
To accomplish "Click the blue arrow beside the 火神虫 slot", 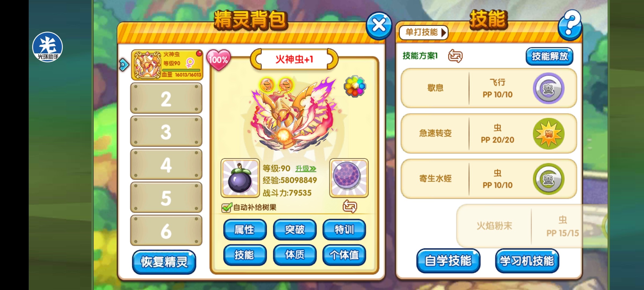I will (124, 65).
